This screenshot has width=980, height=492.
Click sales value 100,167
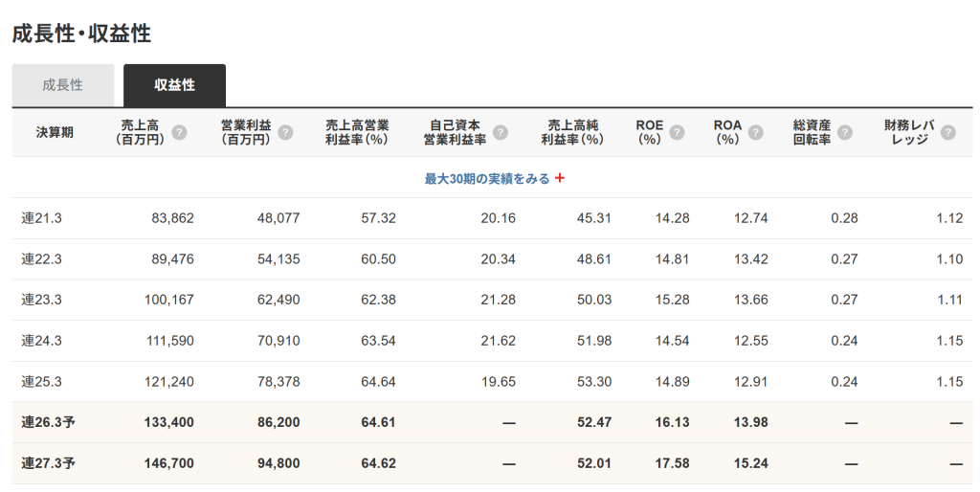pyautogui.click(x=169, y=300)
